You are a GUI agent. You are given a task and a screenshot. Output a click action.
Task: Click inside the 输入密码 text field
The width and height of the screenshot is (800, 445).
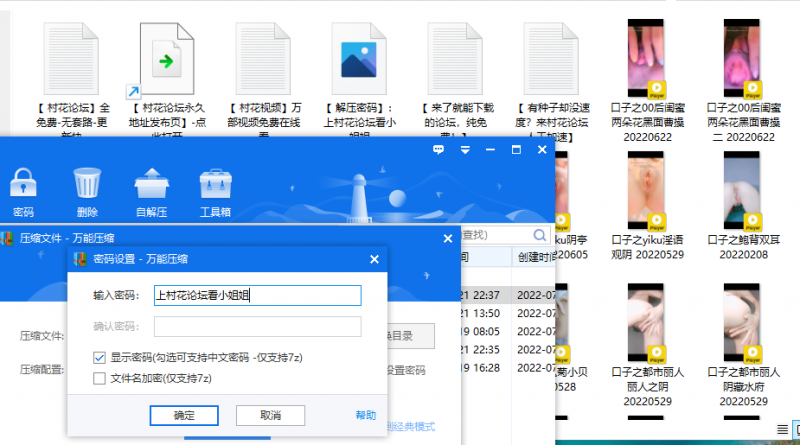tap(257, 295)
